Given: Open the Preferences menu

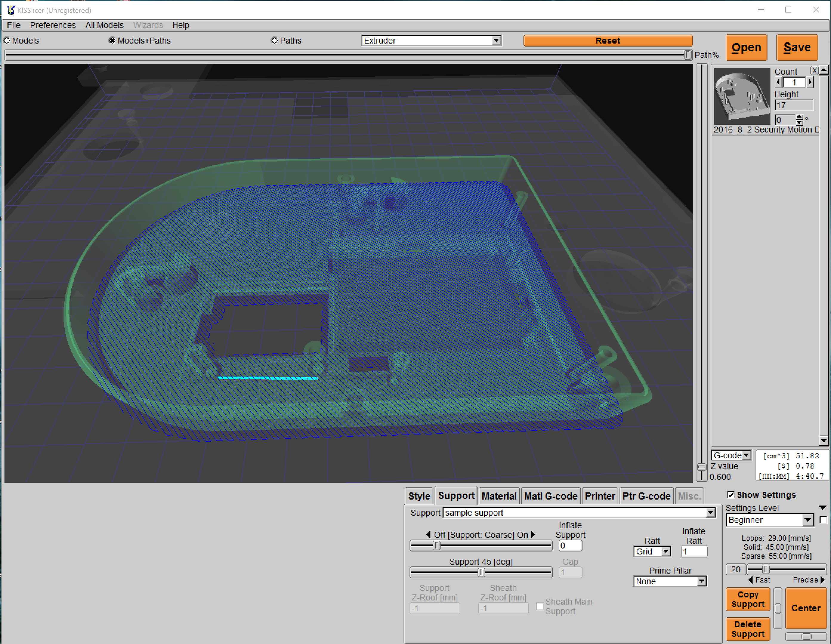Looking at the screenshot, I should (53, 25).
